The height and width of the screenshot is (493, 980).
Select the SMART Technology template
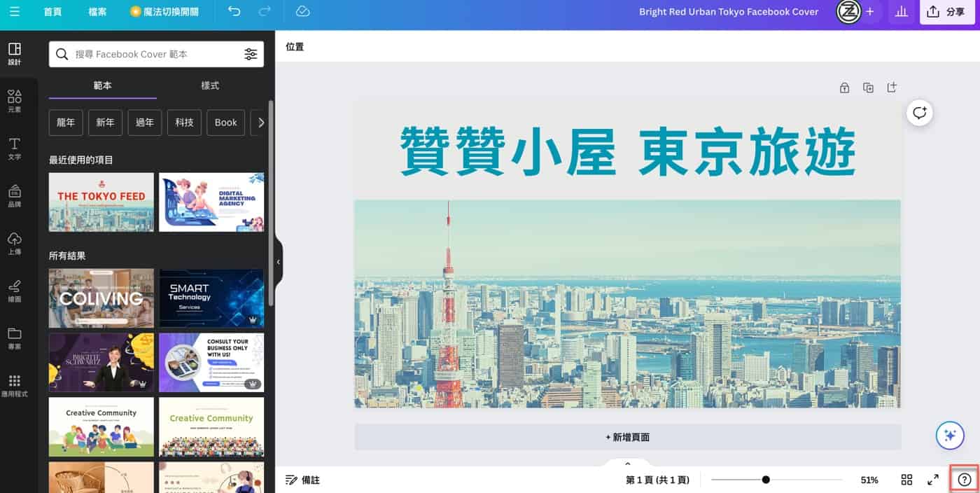[x=211, y=298]
